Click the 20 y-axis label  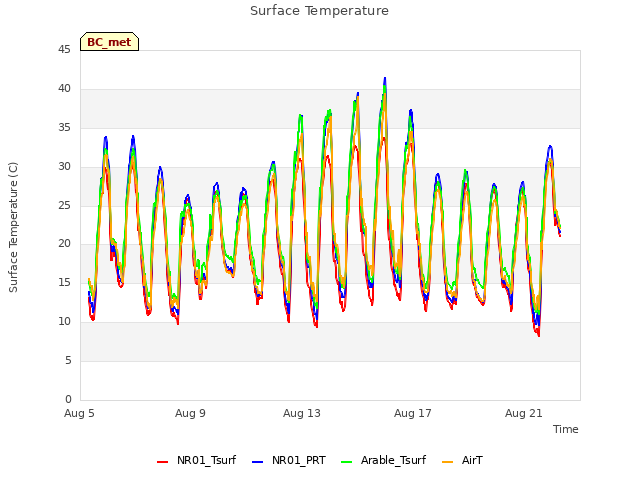click(x=64, y=244)
